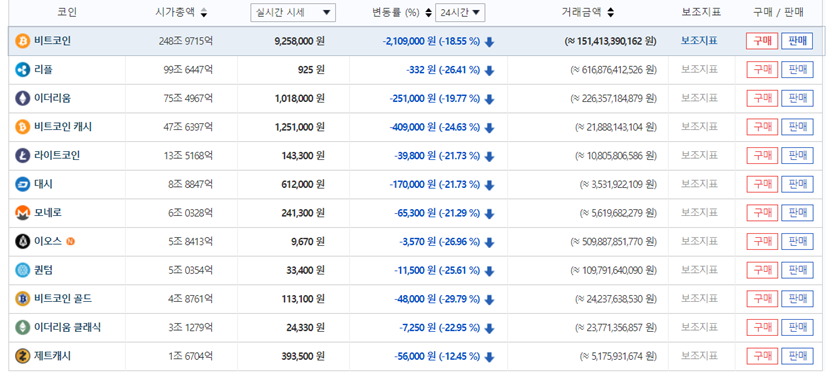Open the 실시간 시세 dropdown
Screen dimensions: 828x377
click(x=293, y=13)
